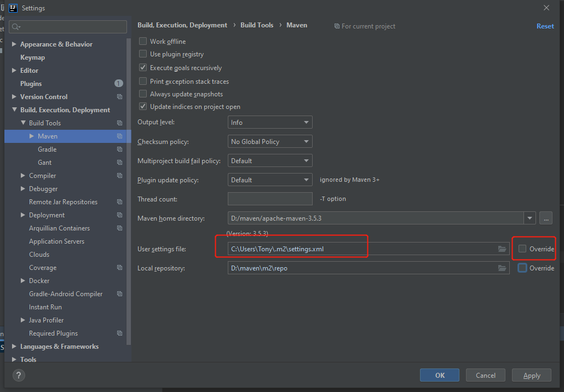
Task: Tick Always update snapshots
Action: 143,94
